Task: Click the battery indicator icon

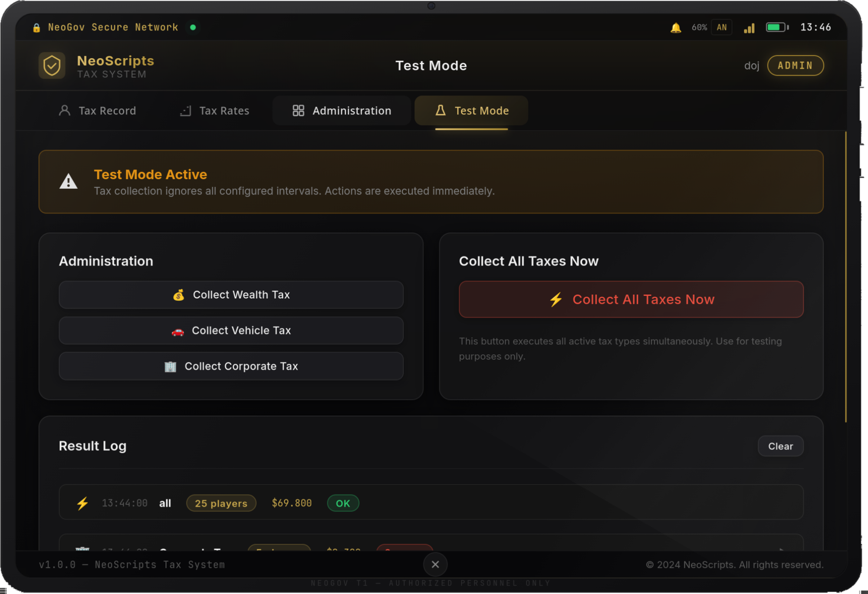Action: pos(777,27)
